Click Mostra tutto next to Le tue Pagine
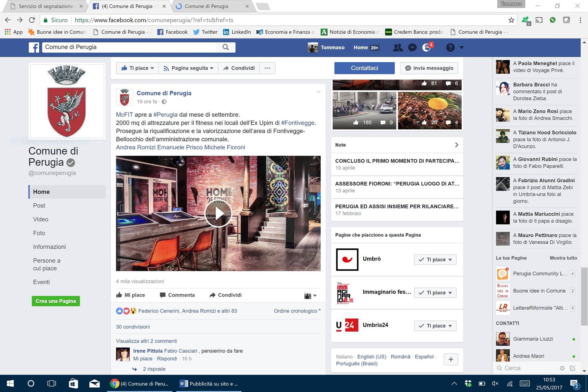588x392 pixels. [563, 258]
